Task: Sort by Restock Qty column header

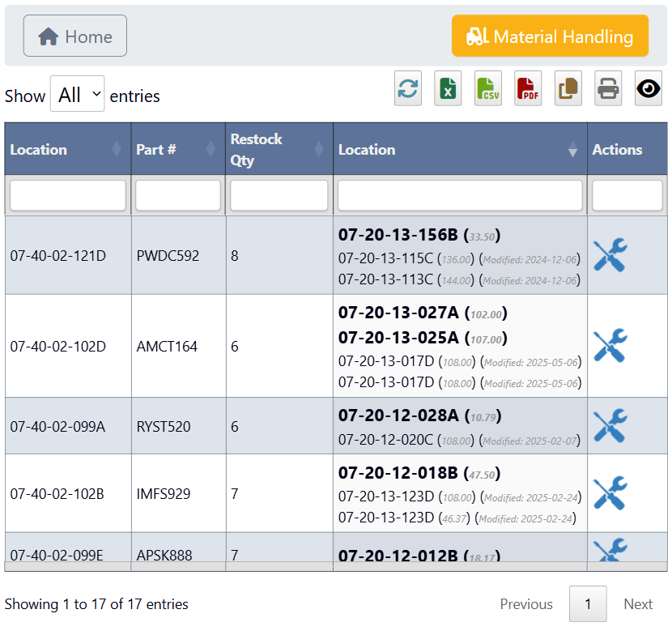Action: coord(279,149)
